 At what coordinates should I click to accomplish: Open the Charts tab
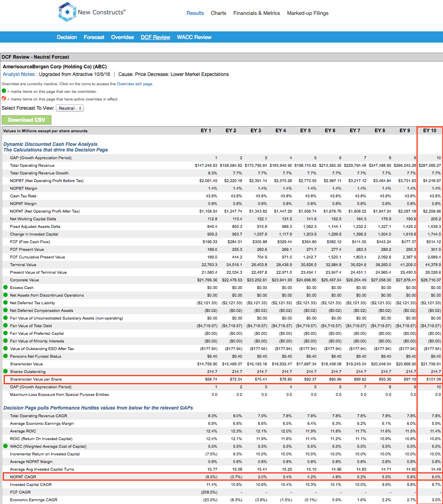point(218,13)
